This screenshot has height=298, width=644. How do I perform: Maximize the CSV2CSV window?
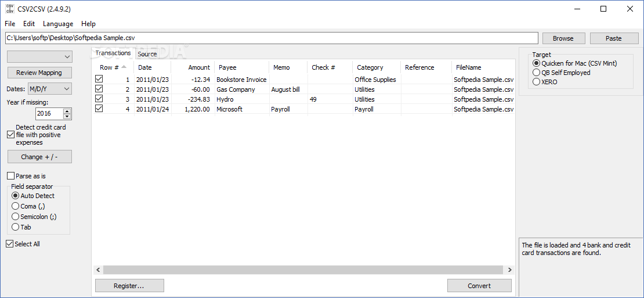603,9
